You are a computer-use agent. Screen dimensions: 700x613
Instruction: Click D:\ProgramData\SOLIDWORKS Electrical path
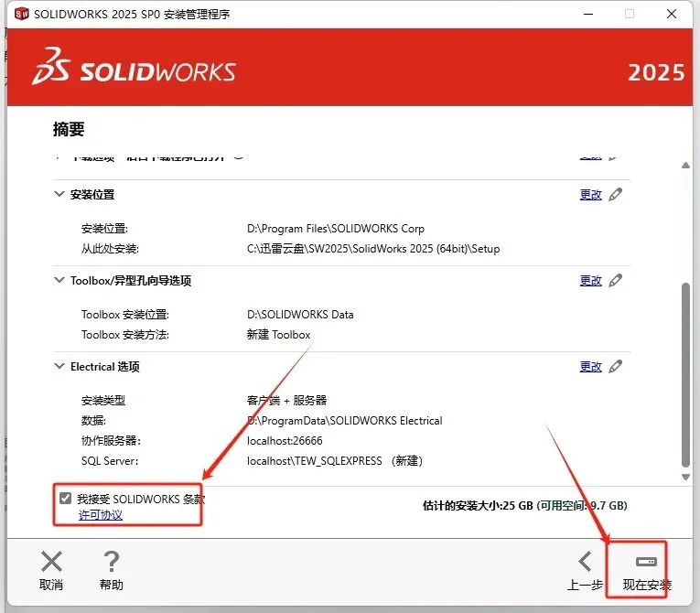[345, 421]
